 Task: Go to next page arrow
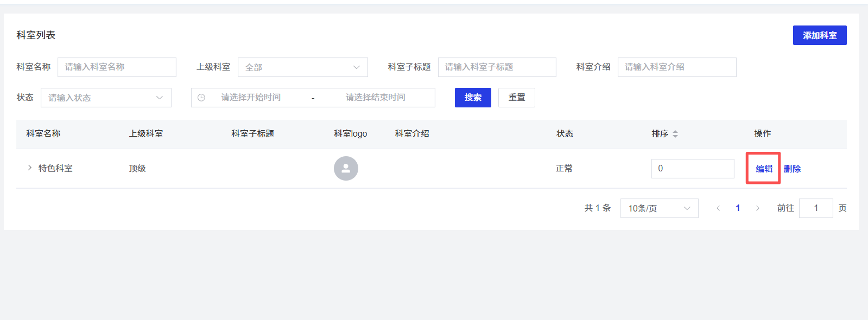click(x=757, y=208)
